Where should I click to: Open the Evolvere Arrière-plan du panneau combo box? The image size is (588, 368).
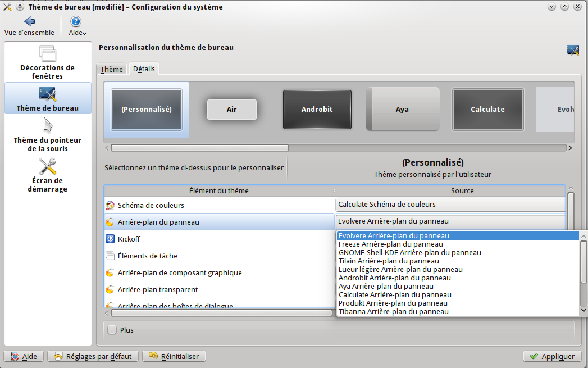(450, 221)
